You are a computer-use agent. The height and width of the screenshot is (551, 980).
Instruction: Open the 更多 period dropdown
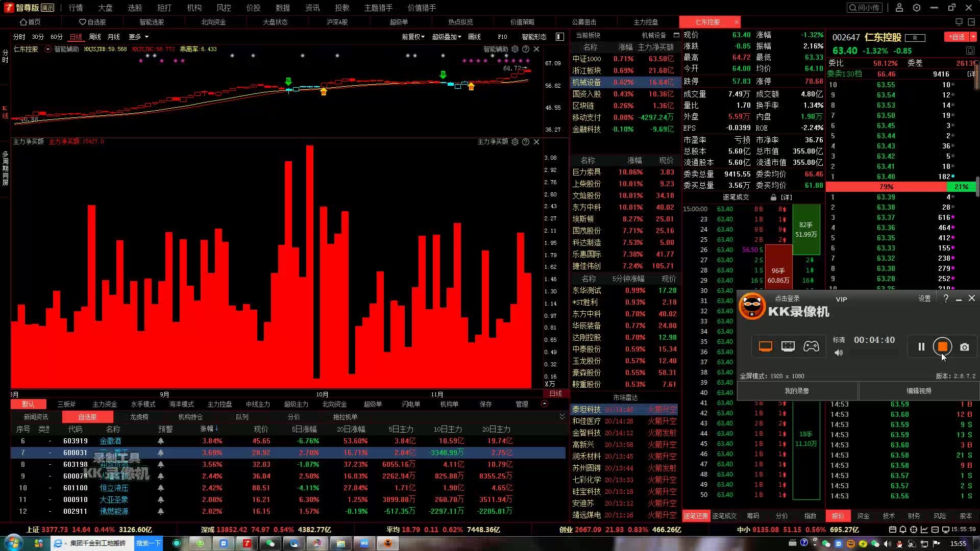click(x=138, y=37)
